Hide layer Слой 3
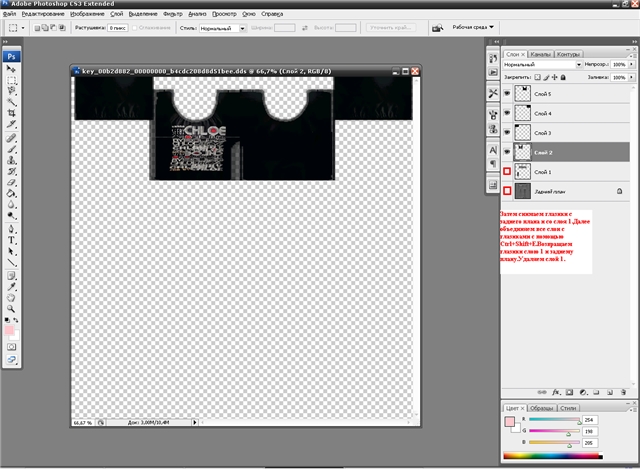The image size is (640, 470). (507, 132)
